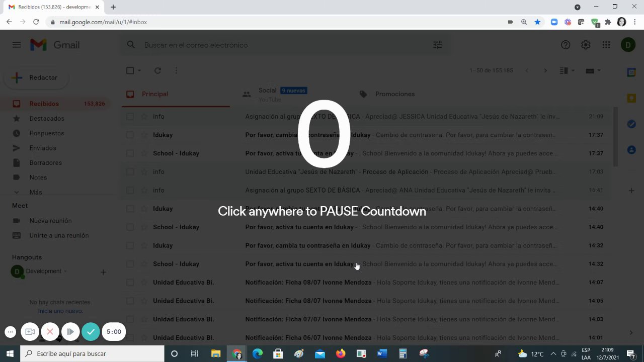The width and height of the screenshot is (644, 362).
Task: Tick the checkbox for first info email
Action: click(130, 116)
